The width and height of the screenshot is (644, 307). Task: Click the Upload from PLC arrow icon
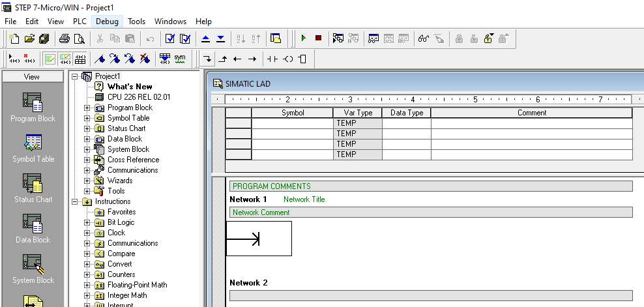pos(205,38)
